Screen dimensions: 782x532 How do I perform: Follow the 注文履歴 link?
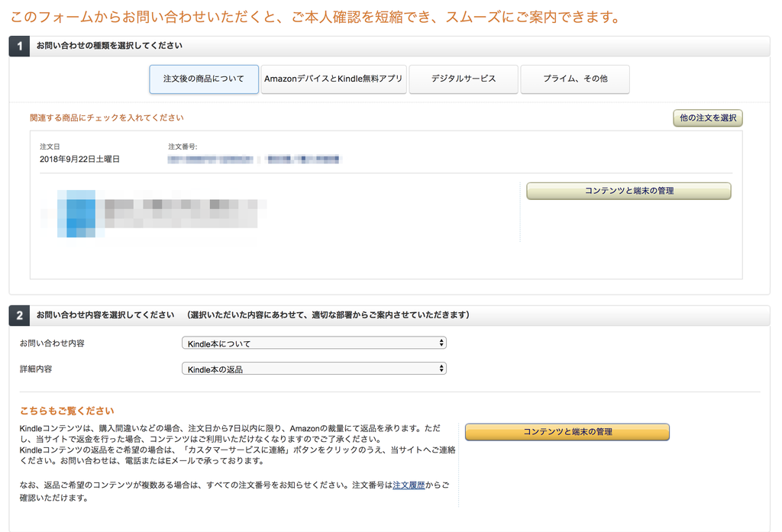[409, 485]
